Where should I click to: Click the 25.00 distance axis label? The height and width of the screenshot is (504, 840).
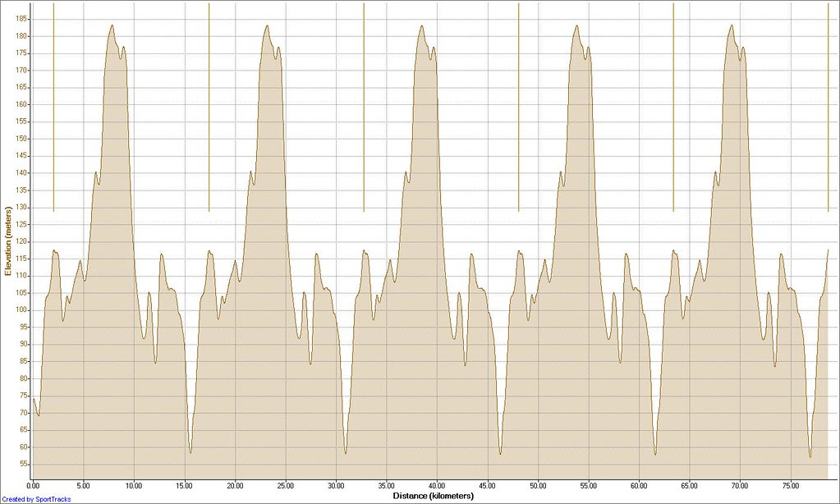click(x=286, y=486)
